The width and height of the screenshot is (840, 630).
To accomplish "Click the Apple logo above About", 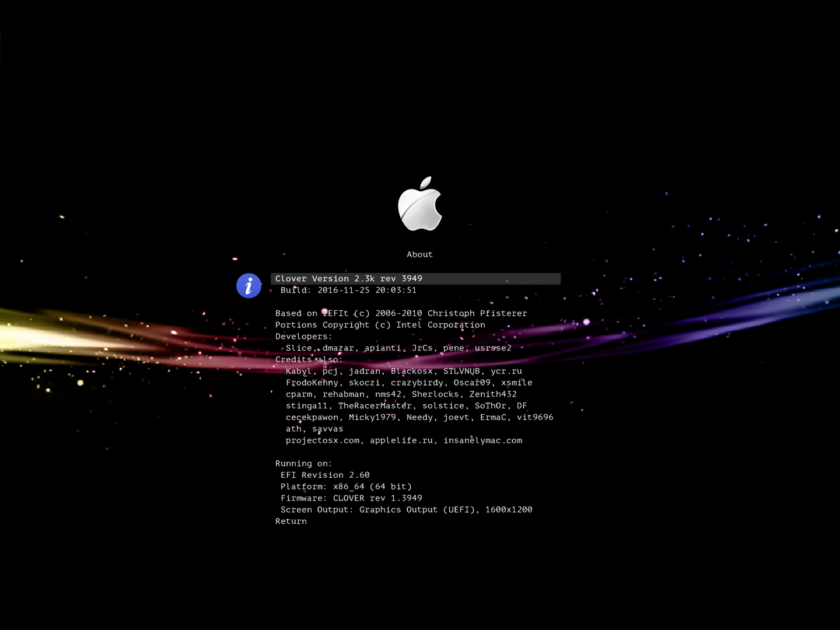I will [x=420, y=204].
